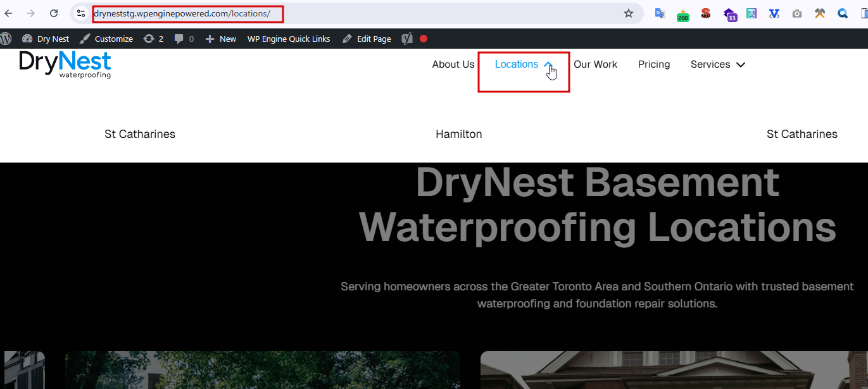The height and width of the screenshot is (389, 868).
Task: Reload the page with the refresh icon
Action: point(54,13)
